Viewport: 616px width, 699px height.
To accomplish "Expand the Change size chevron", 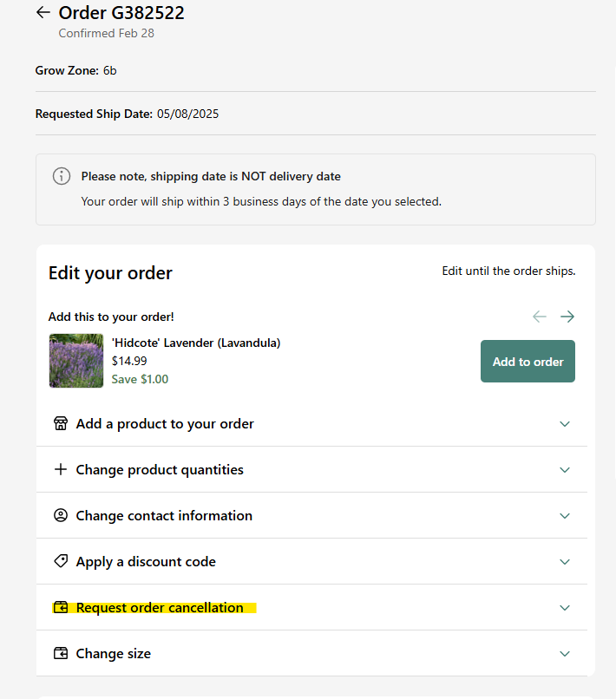I will tap(565, 654).
